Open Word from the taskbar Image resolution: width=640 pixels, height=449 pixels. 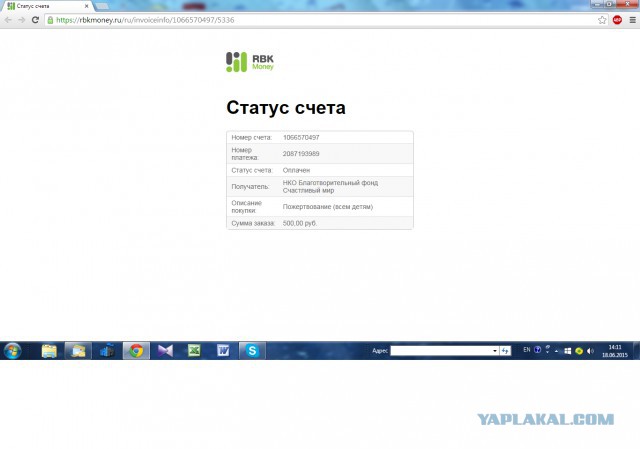coord(223,351)
